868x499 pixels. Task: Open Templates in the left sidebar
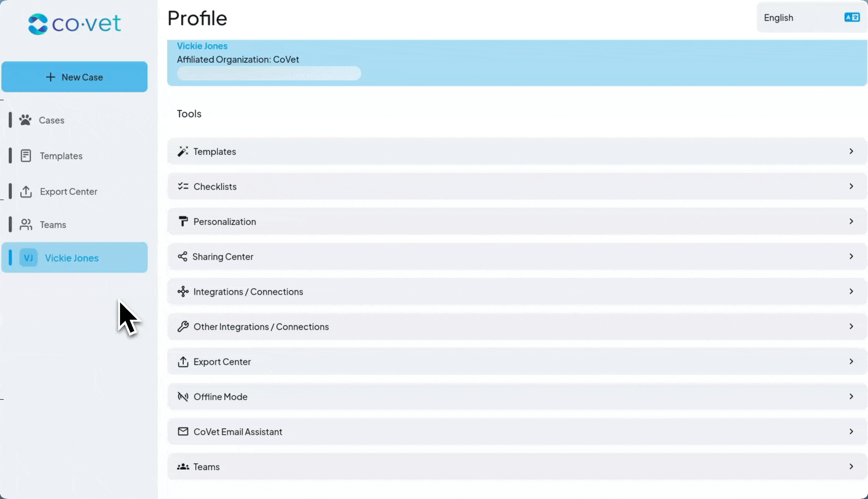click(x=61, y=156)
